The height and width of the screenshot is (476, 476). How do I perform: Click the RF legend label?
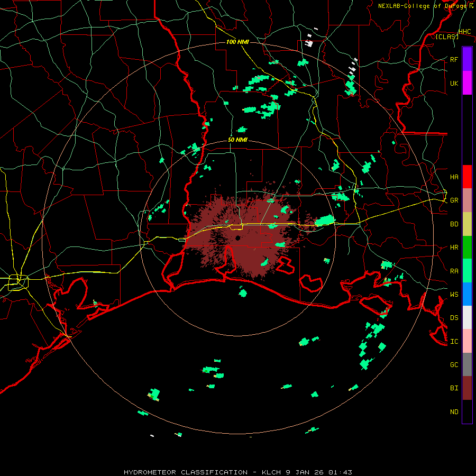tap(454, 59)
